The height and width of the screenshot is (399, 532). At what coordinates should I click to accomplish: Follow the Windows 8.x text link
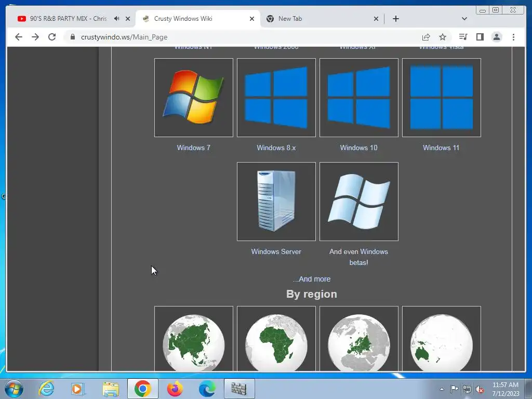coord(276,148)
